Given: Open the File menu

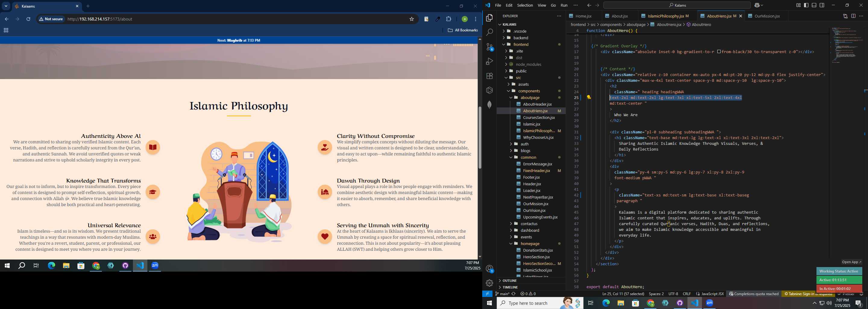Looking at the screenshot, I should 498,5.
